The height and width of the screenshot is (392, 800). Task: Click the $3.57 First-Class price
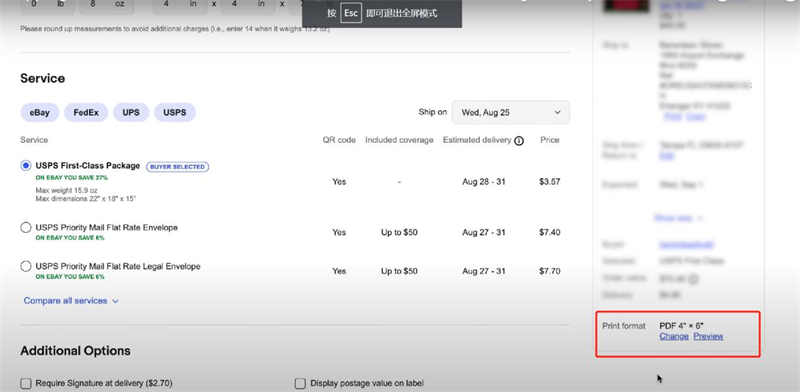(x=549, y=182)
